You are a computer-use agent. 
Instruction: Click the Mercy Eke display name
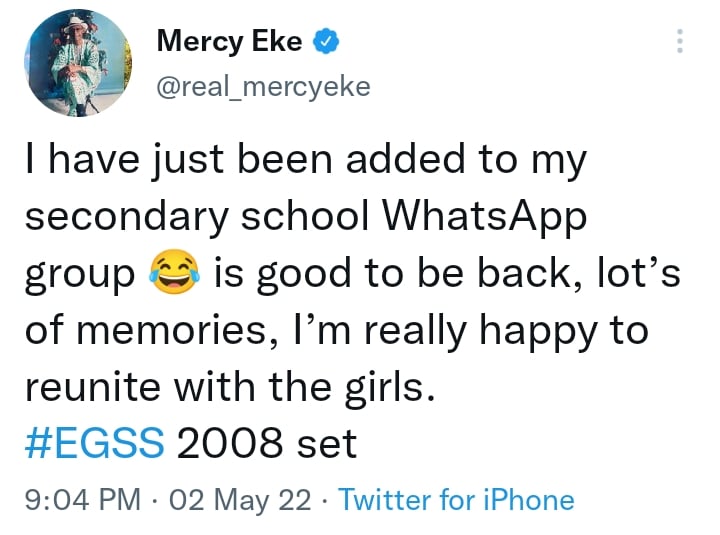click(230, 42)
